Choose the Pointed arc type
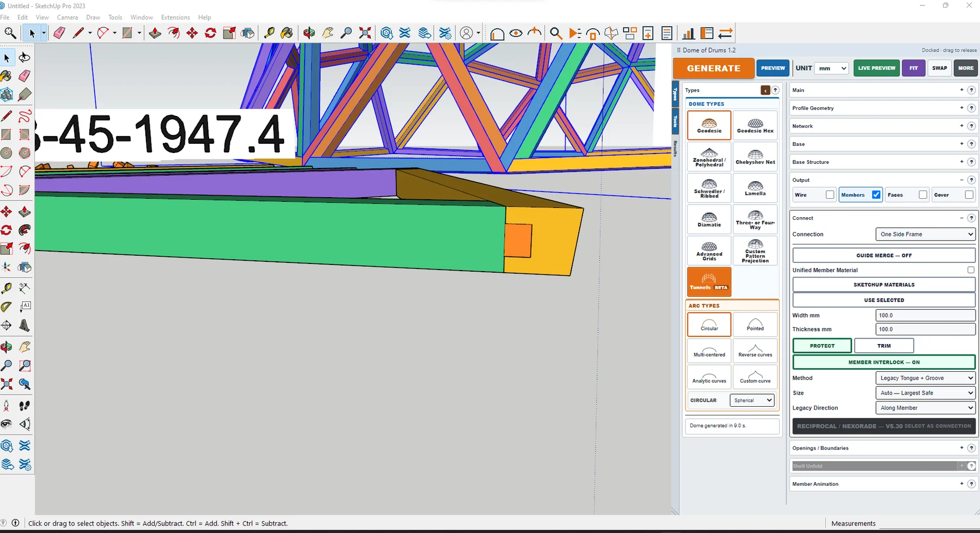This screenshot has width=980, height=533. (755, 324)
